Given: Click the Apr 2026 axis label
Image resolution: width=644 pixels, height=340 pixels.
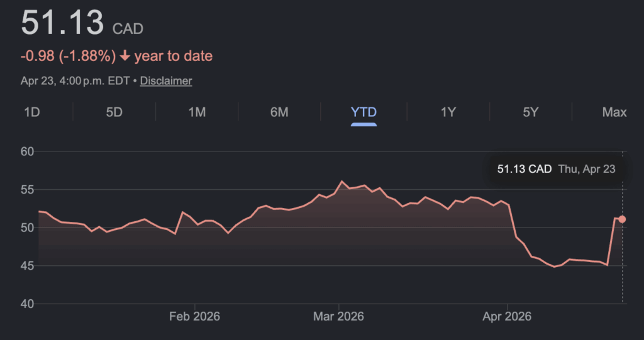Looking at the screenshot, I should point(506,316).
